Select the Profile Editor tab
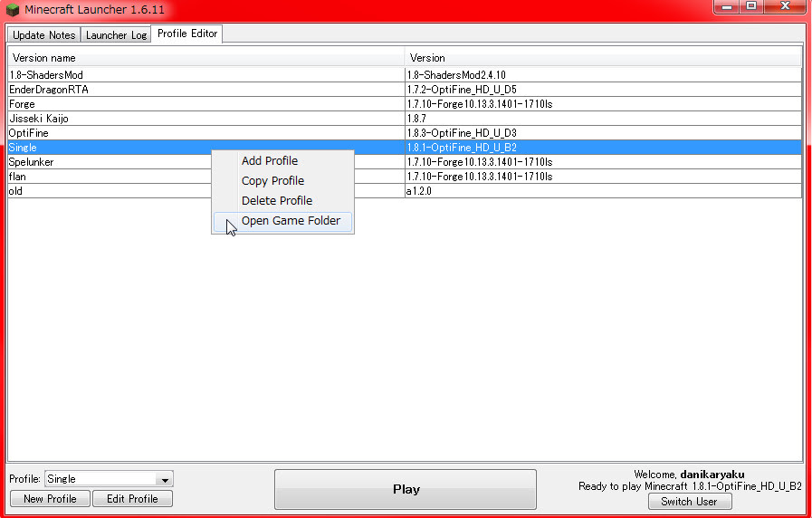Viewport: 812px width, 518px height. pos(187,34)
